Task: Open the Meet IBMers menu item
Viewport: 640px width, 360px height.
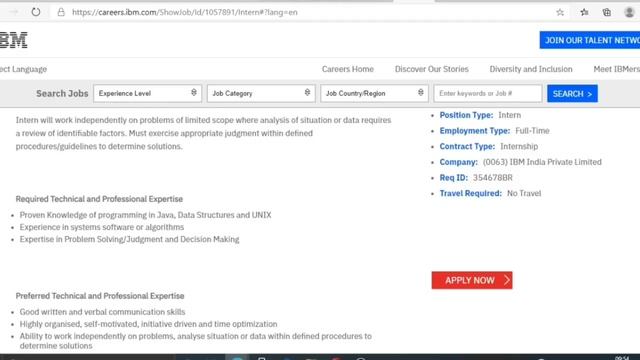Action: point(616,69)
